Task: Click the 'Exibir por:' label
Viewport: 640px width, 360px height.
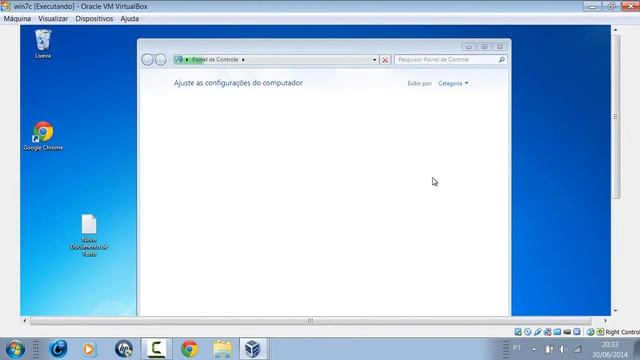Action: (x=420, y=83)
